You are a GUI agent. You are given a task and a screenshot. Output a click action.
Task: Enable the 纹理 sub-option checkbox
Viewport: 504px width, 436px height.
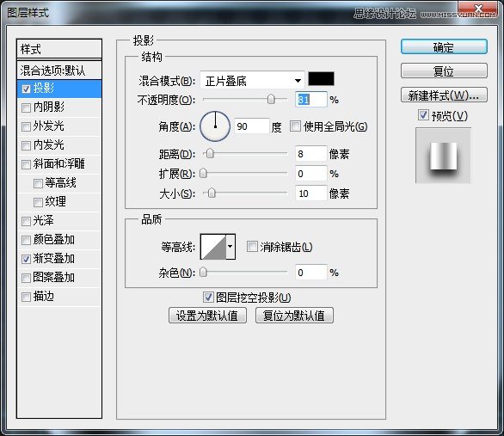pyautogui.click(x=38, y=202)
